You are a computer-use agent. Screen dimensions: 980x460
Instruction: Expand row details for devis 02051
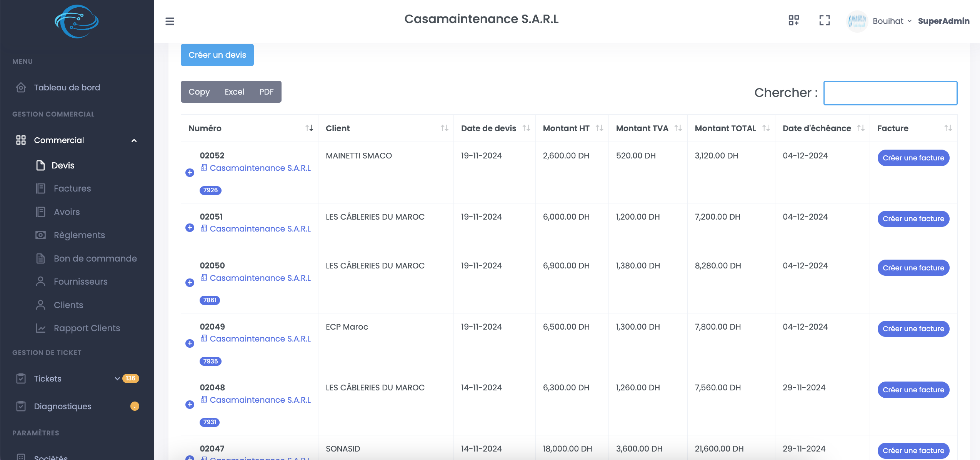pos(190,228)
